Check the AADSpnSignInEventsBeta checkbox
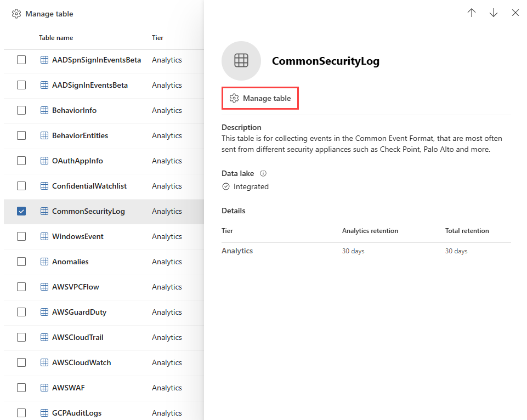Viewport: 527px width, 420px height. tap(21, 60)
